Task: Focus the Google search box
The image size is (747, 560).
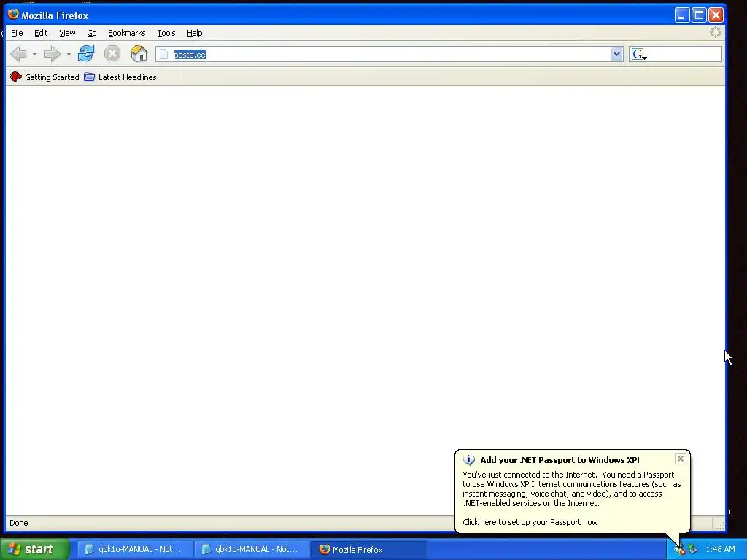Action: 684,54
